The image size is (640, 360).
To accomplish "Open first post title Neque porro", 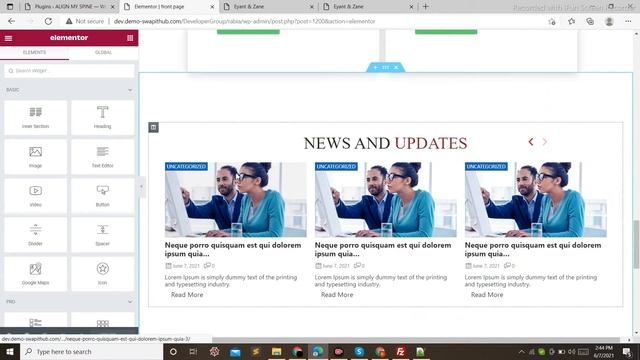I will coord(233,249).
